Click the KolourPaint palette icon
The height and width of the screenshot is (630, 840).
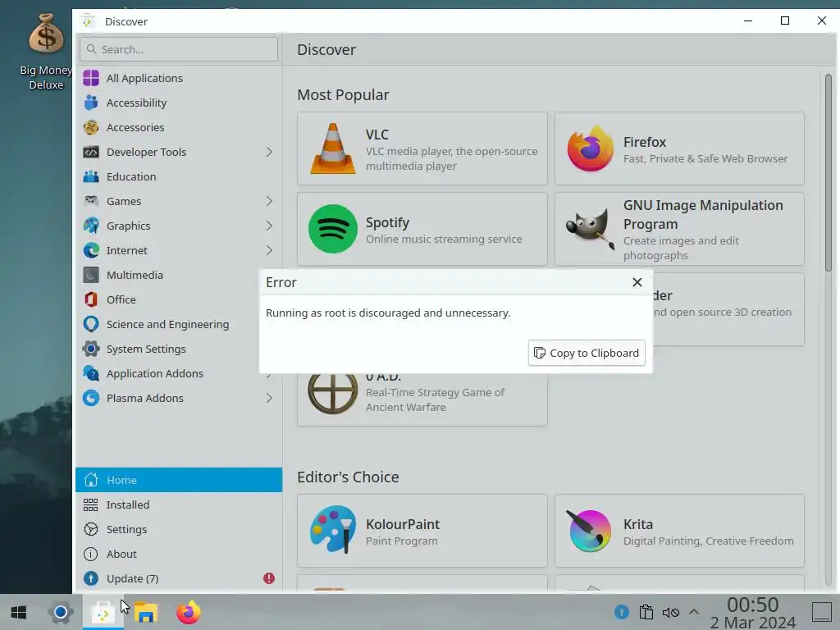point(333,530)
